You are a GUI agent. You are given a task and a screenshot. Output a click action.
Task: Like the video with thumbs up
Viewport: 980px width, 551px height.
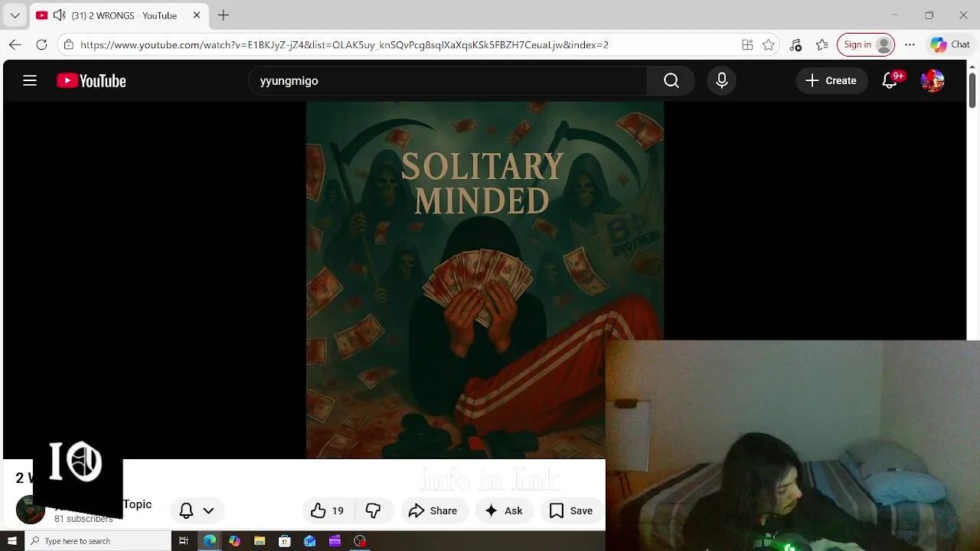point(327,510)
